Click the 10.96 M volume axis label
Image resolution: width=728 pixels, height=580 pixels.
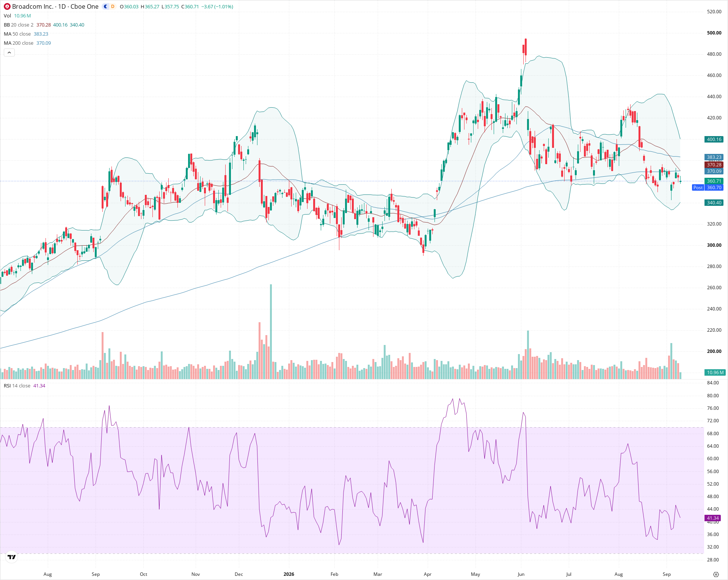pos(715,373)
